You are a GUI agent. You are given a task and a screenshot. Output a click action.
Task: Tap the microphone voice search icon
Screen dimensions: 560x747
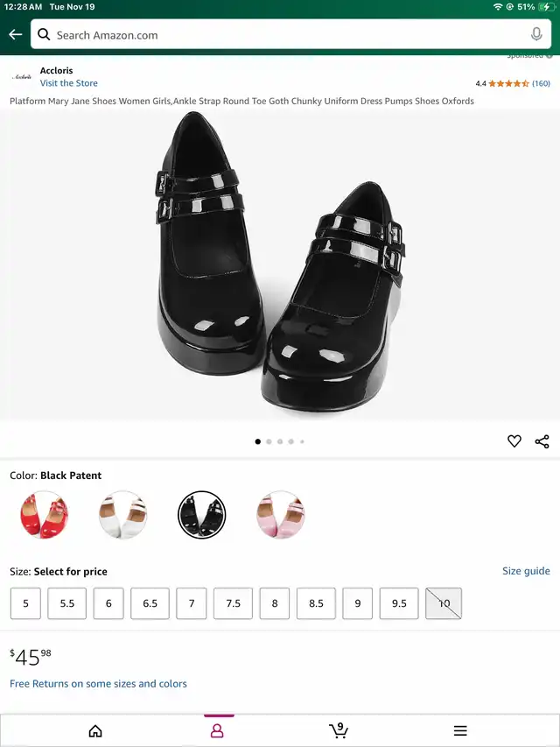[536, 35]
